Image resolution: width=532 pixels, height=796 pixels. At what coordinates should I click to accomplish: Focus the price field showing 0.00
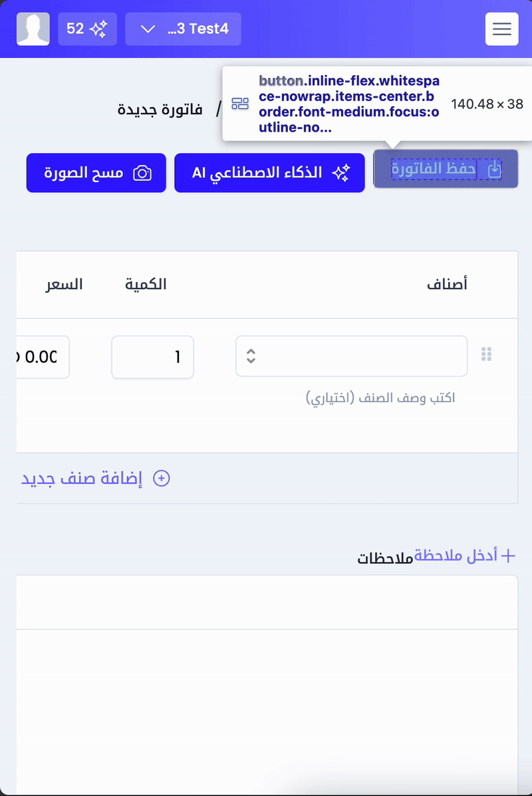pos(41,357)
